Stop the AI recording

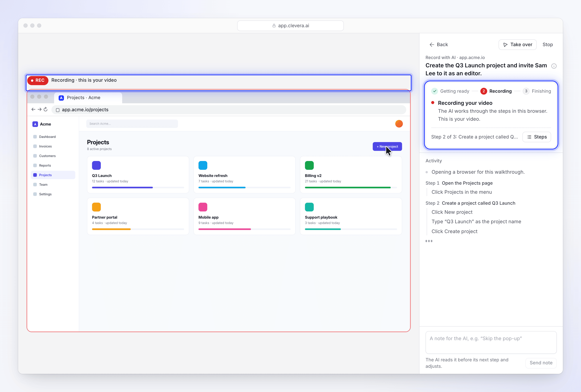[x=548, y=44]
